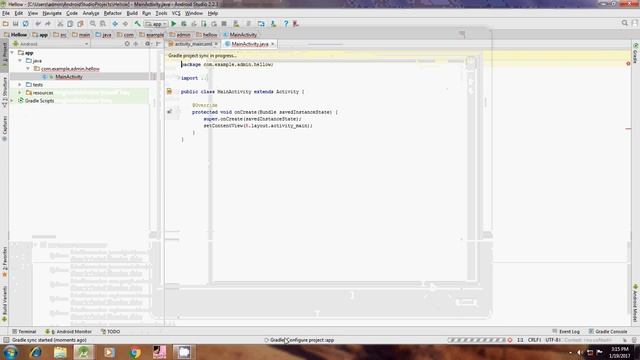Click the Debug app bug icon
640x360 pixels.
(x=184, y=24)
